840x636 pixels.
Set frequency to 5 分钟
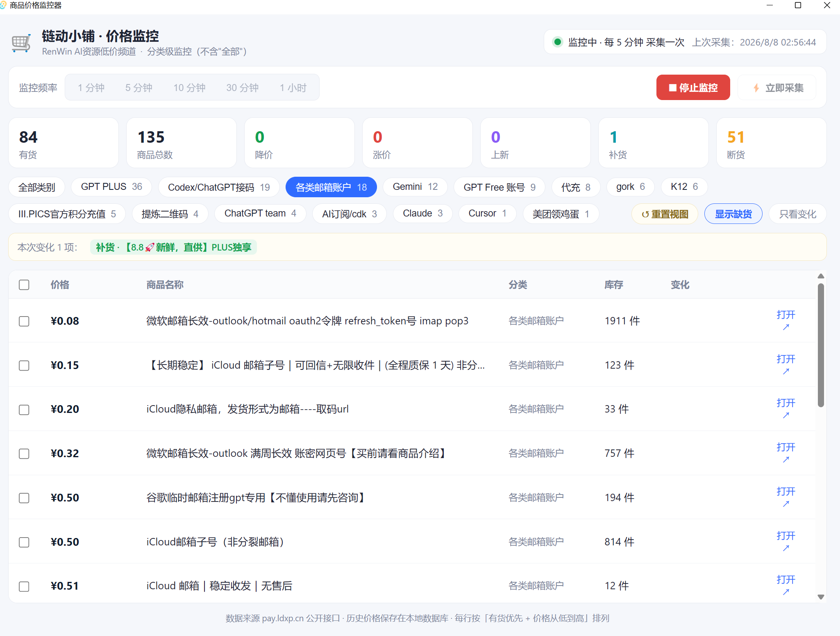[138, 88]
